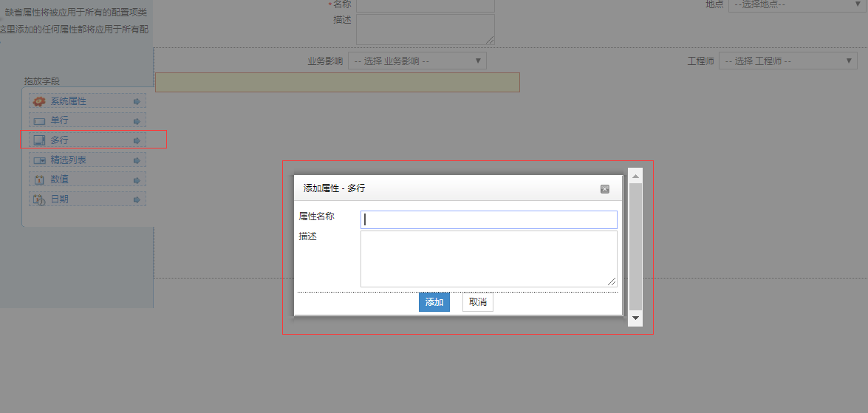Open the 工程师 dropdown
868x413 pixels.
point(787,61)
